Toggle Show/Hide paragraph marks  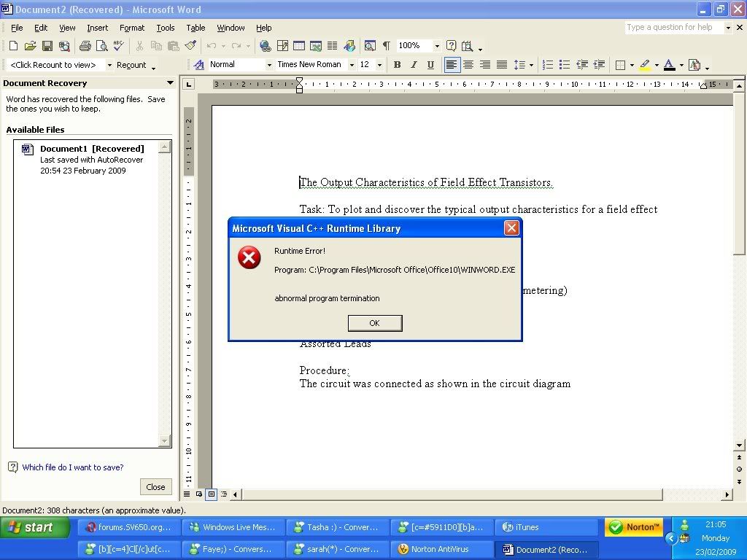point(387,46)
